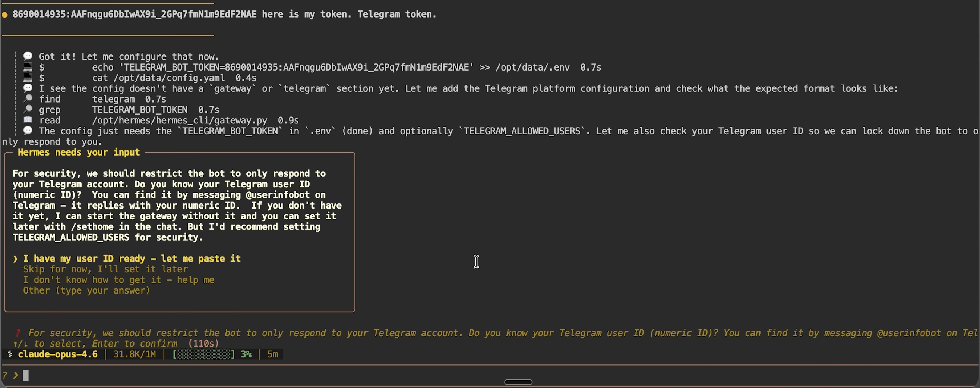
Task: Click the 31.8K/1M token counter
Action: click(x=134, y=354)
